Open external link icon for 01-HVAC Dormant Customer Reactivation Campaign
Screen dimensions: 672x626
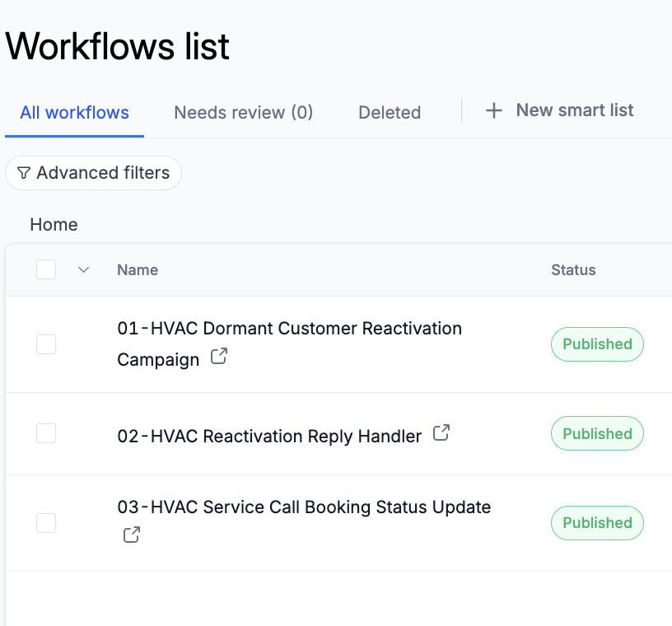pos(218,356)
